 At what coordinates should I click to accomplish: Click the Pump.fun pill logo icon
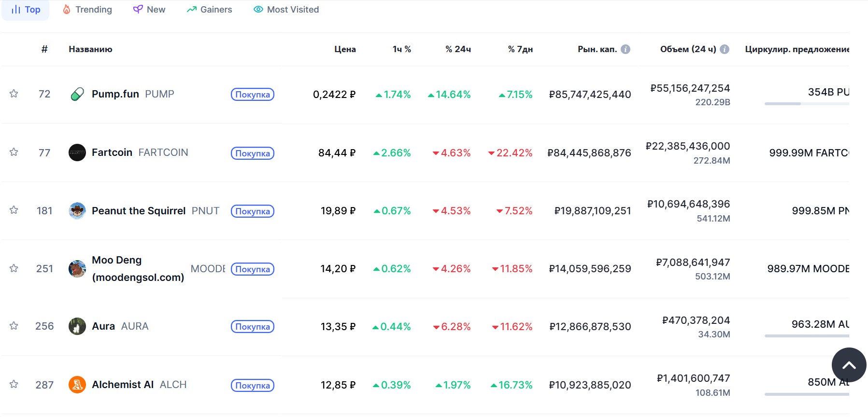(77, 94)
